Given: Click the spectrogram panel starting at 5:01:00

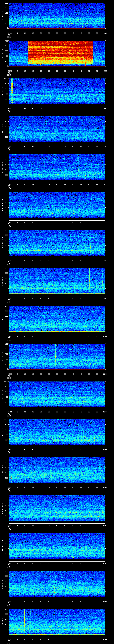Looking at the screenshot, I should click(57, 16).
